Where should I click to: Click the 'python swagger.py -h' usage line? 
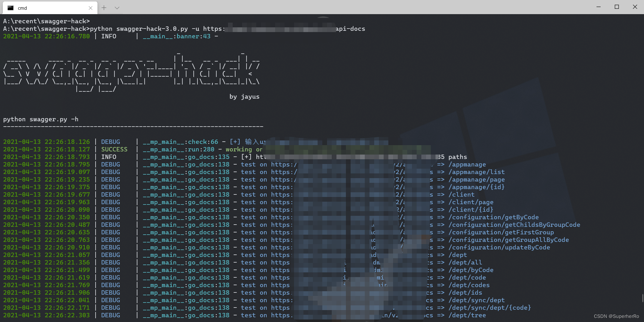(41, 119)
